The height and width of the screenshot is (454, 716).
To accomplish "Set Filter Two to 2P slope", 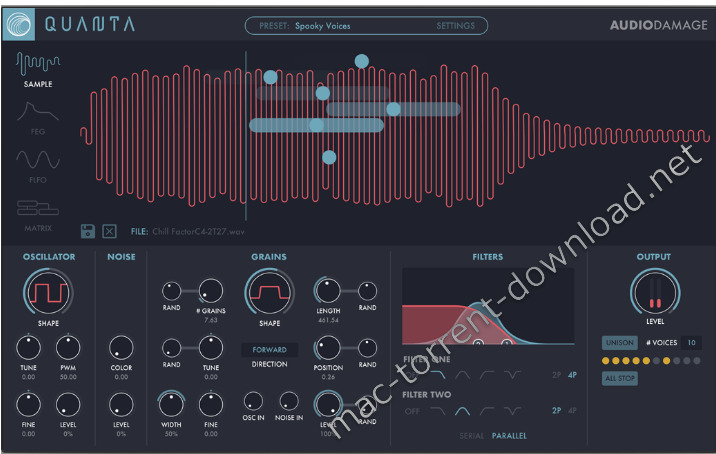I will point(556,411).
